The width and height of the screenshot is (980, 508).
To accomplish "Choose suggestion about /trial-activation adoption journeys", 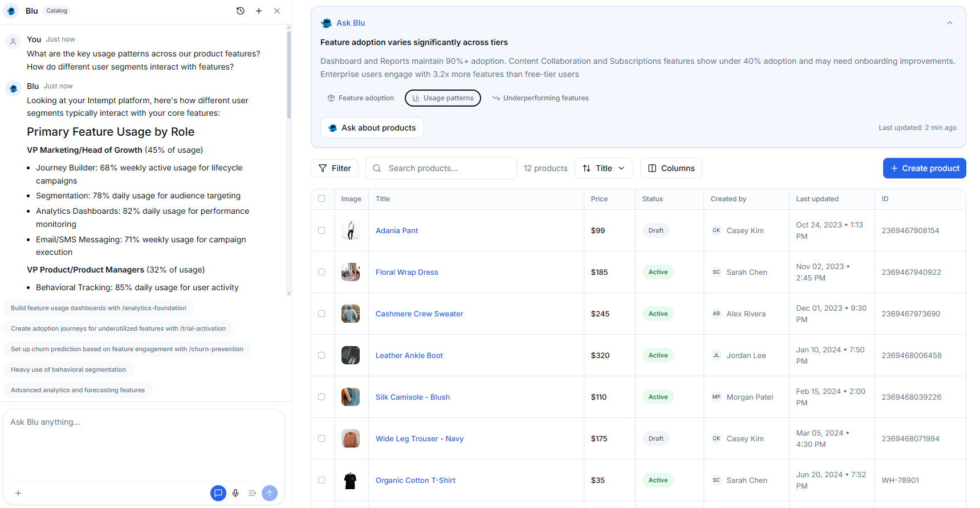I will 118,328.
